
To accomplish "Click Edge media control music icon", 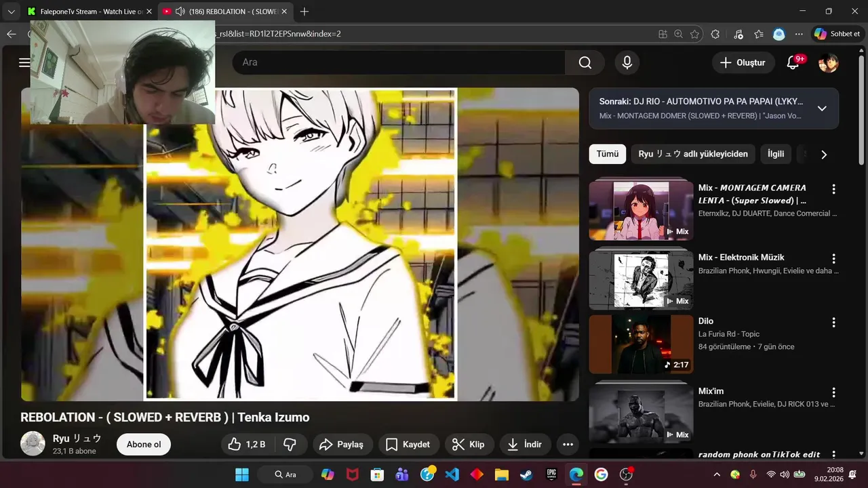I will (738, 34).
